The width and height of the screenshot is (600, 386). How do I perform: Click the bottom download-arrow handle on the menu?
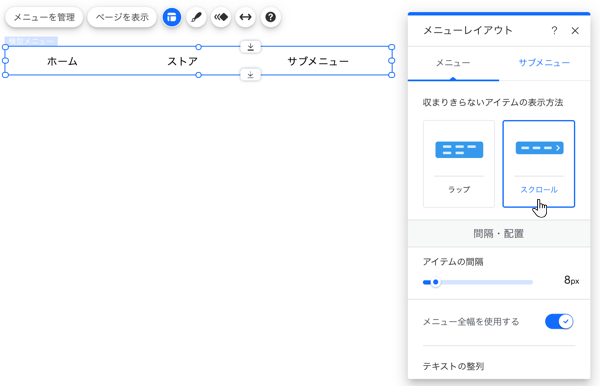[x=250, y=75]
